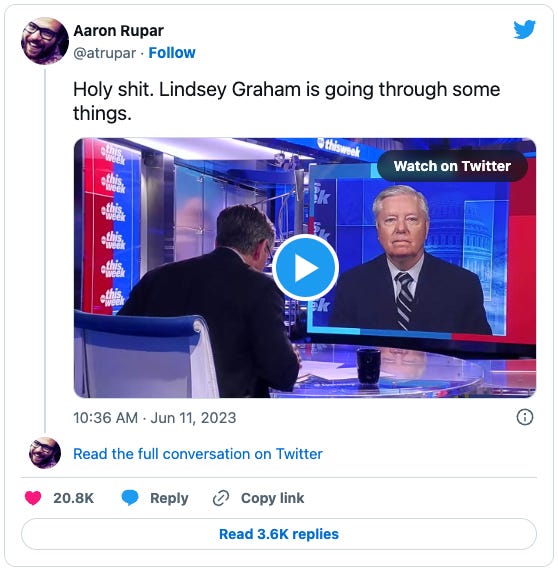Click the chain link copy icon
The width and height of the screenshot is (558, 572).
pyautogui.click(x=221, y=498)
